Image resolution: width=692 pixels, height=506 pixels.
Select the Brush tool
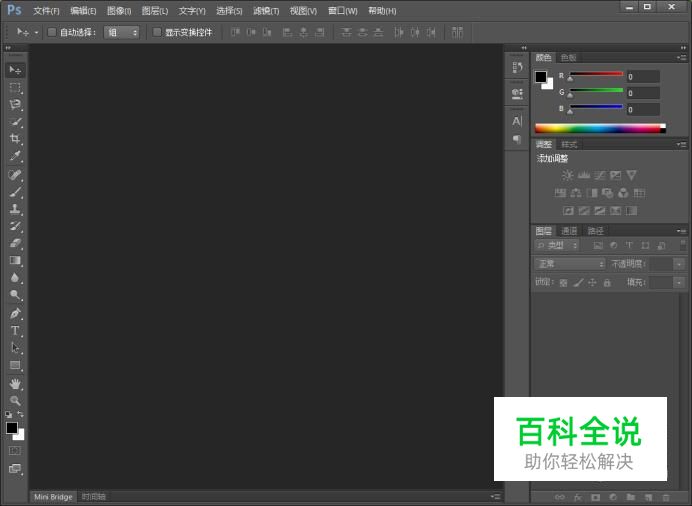(x=15, y=192)
